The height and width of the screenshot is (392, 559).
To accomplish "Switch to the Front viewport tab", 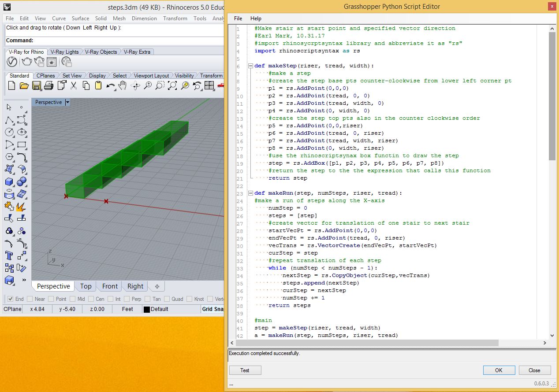I will click(110, 286).
